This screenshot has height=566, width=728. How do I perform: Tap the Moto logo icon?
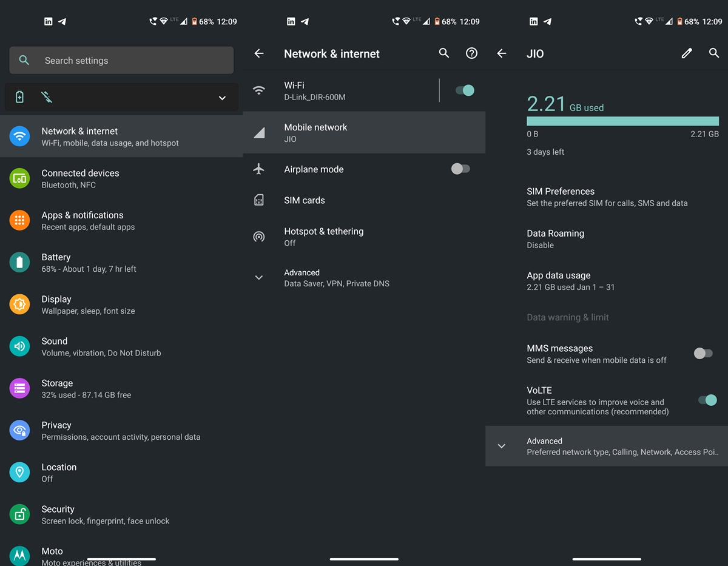click(19, 555)
